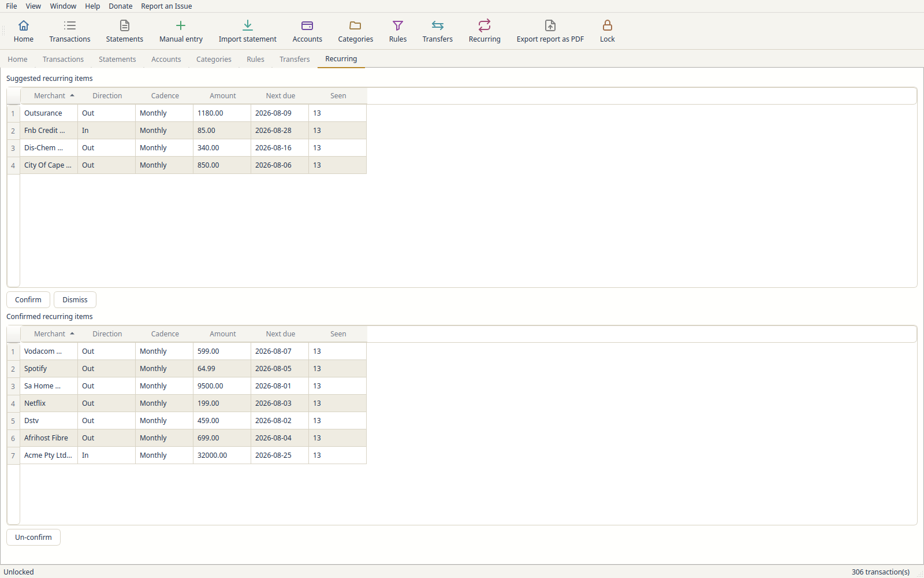Sort suggested table by Next due column

(280, 96)
